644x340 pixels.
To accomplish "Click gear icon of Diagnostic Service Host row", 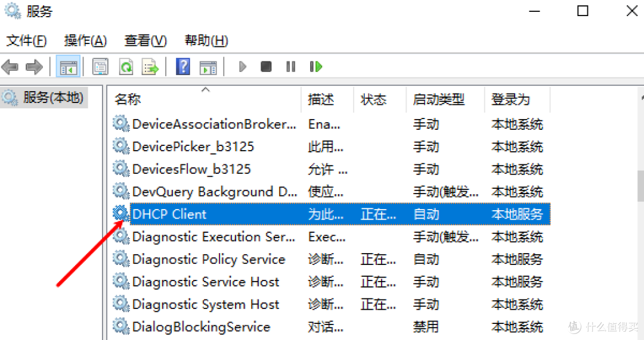I will coord(121,282).
